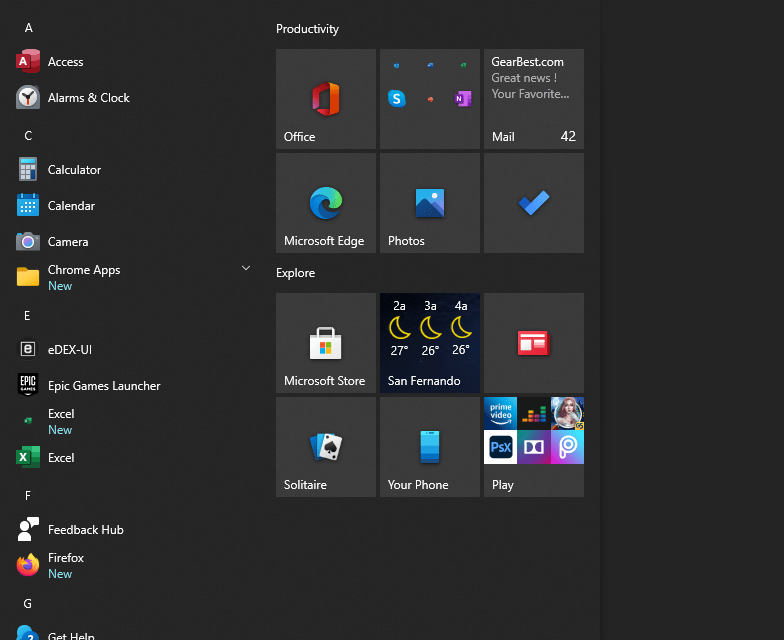This screenshot has height=640, width=784.
Task: Jump to letter A section header
Action: (28, 28)
